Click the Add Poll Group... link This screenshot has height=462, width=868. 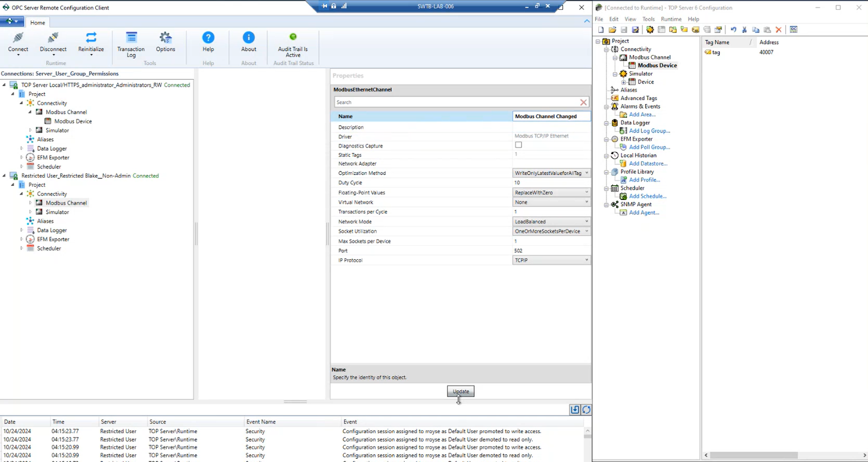(650, 147)
